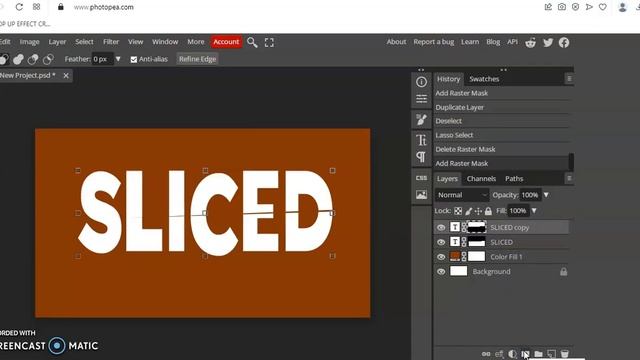The height and width of the screenshot is (360, 640).
Task: Open the Fill slider arrow
Action: tap(534, 211)
